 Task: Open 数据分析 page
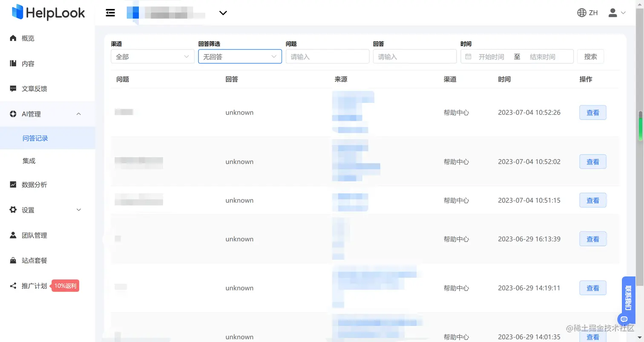tap(34, 185)
